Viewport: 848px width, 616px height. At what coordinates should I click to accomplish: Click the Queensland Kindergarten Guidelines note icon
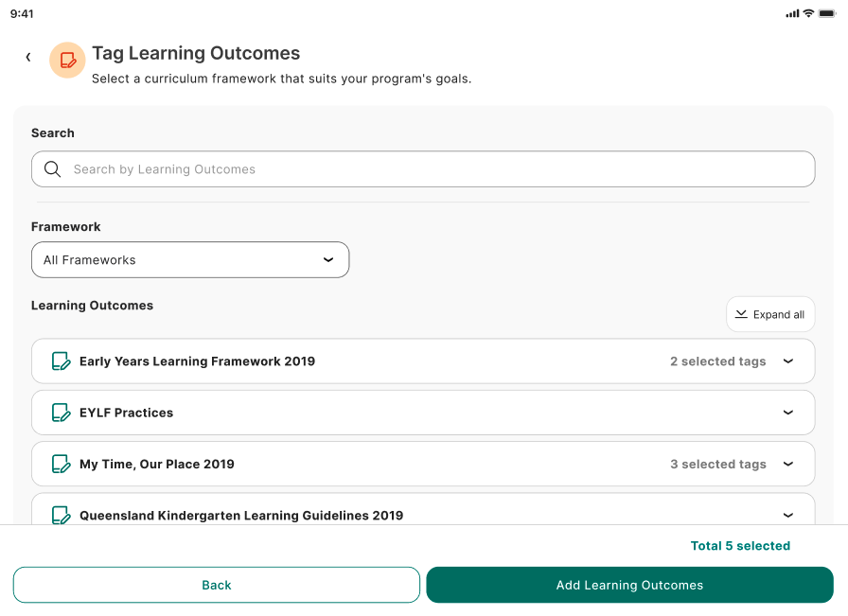tap(61, 515)
